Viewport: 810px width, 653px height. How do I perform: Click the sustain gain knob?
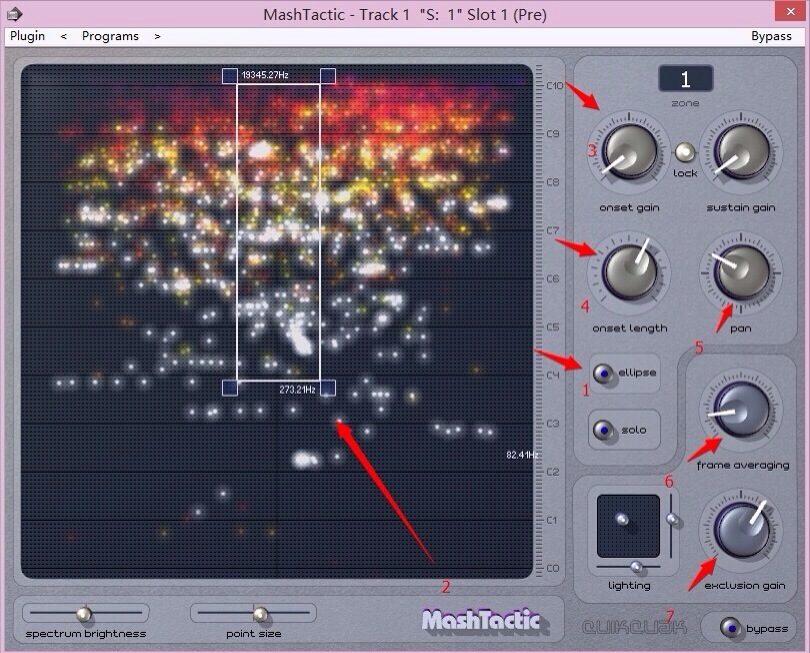741,152
